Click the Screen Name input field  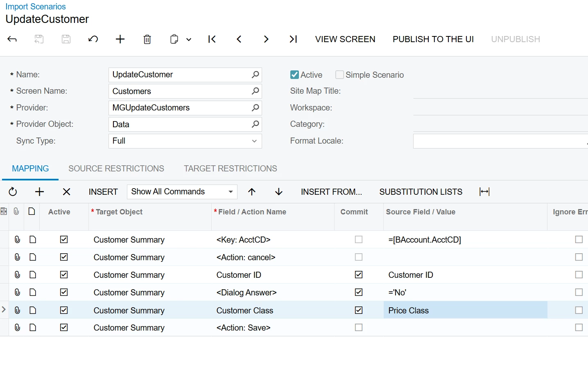[x=180, y=91]
